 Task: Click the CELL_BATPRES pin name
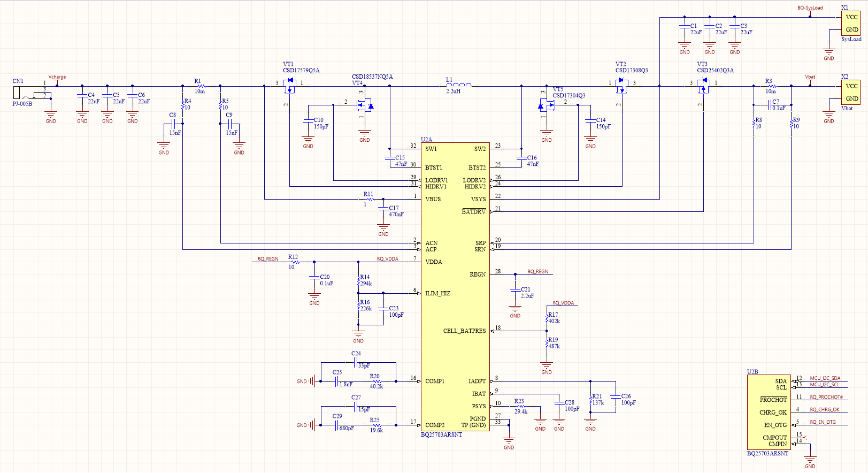click(x=464, y=331)
